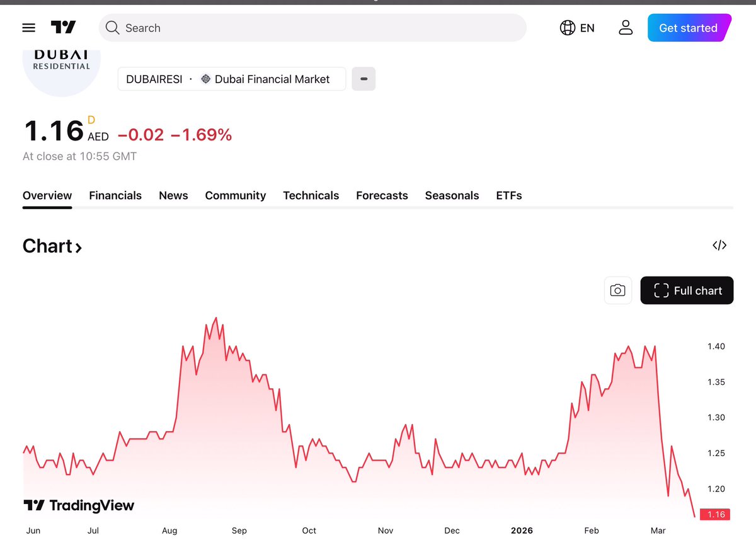Switch to the Financials tab
This screenshot has height=545, width=756.
(115, 195)
